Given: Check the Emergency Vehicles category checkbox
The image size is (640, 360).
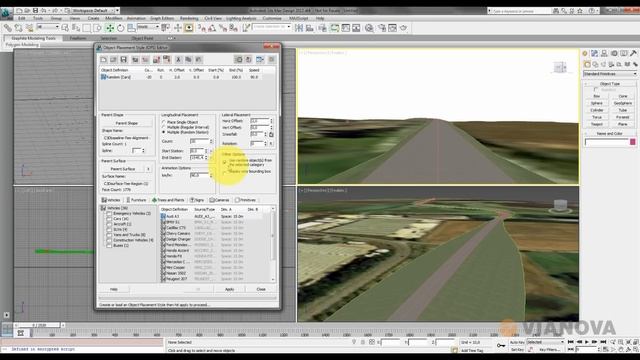Looking at the screenshot, I should pos(109,213).
